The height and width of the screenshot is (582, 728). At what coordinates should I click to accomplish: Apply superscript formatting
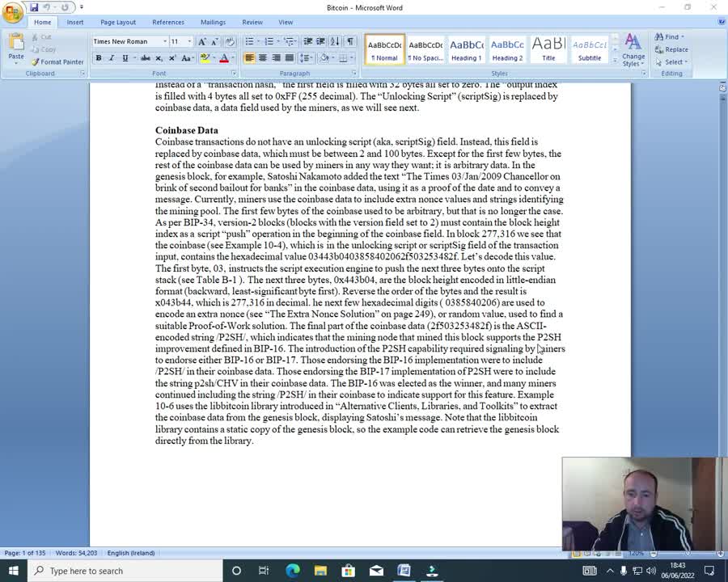tap(172, 58)
